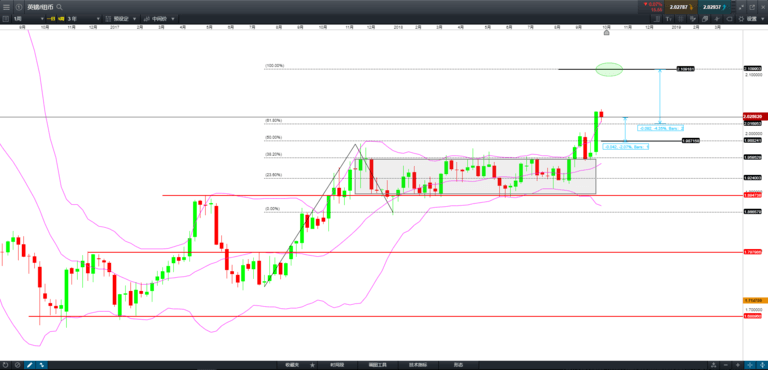Toggle the chart grid lines icon
The width and height of the screenshot is (768, 370).
click(681, 19)
